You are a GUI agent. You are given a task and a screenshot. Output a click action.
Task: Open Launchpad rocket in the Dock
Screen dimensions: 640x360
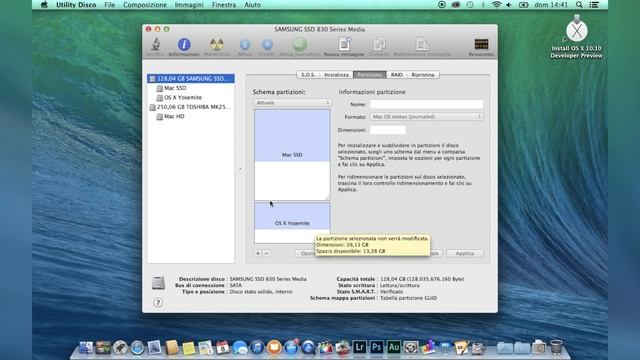[x=120, y=348]
